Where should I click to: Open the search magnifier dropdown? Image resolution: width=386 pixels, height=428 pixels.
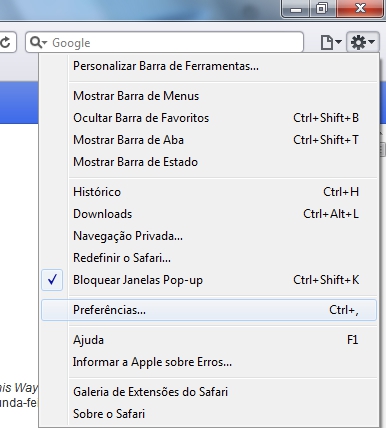[x=38, y=42]
